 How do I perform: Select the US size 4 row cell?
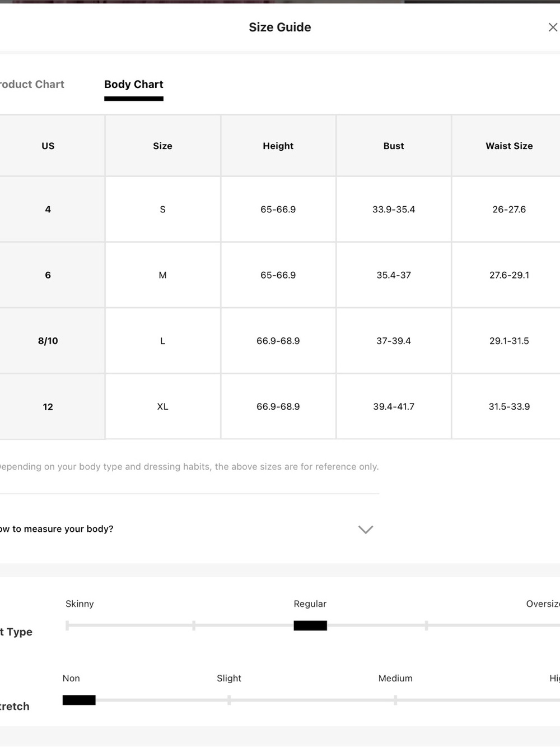click(48, 210)
